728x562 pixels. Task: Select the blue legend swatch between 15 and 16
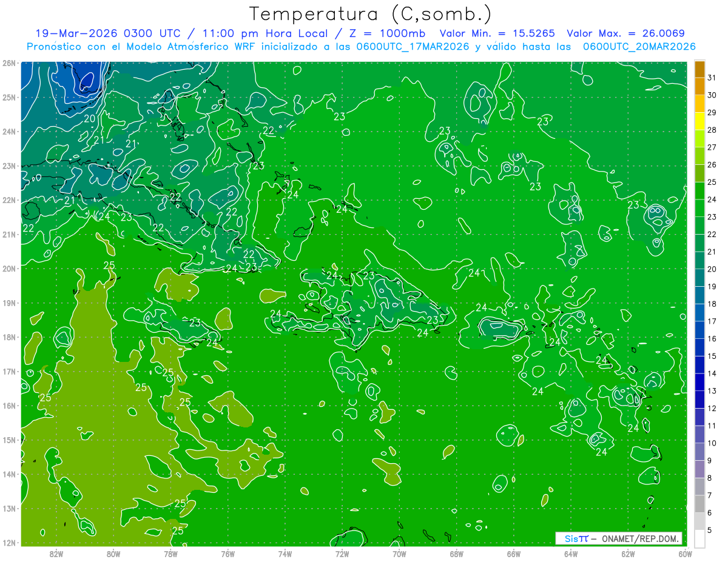tap(699, 347)
